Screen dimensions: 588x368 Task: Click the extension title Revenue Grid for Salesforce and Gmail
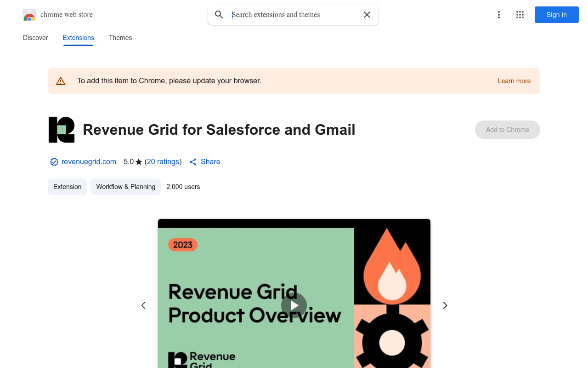219,130
